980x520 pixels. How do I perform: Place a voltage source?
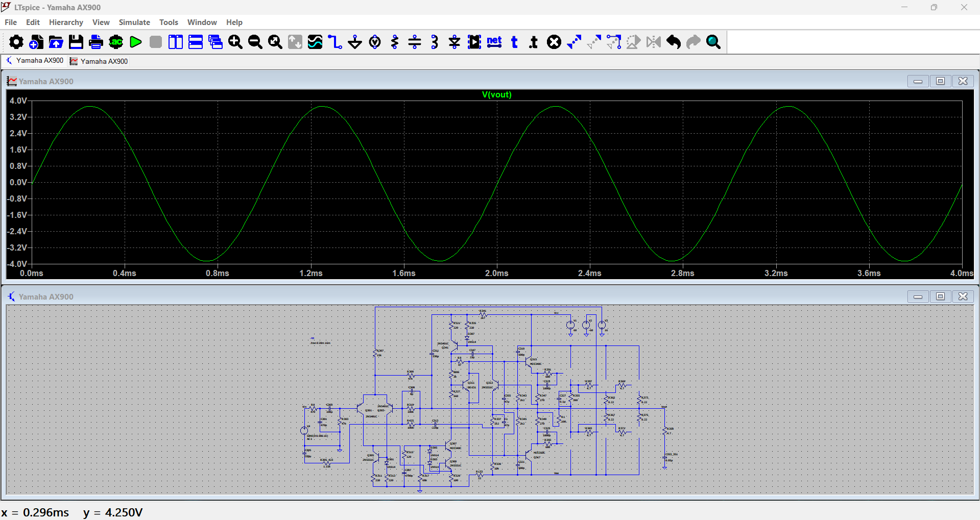click(x=375, y=42)
